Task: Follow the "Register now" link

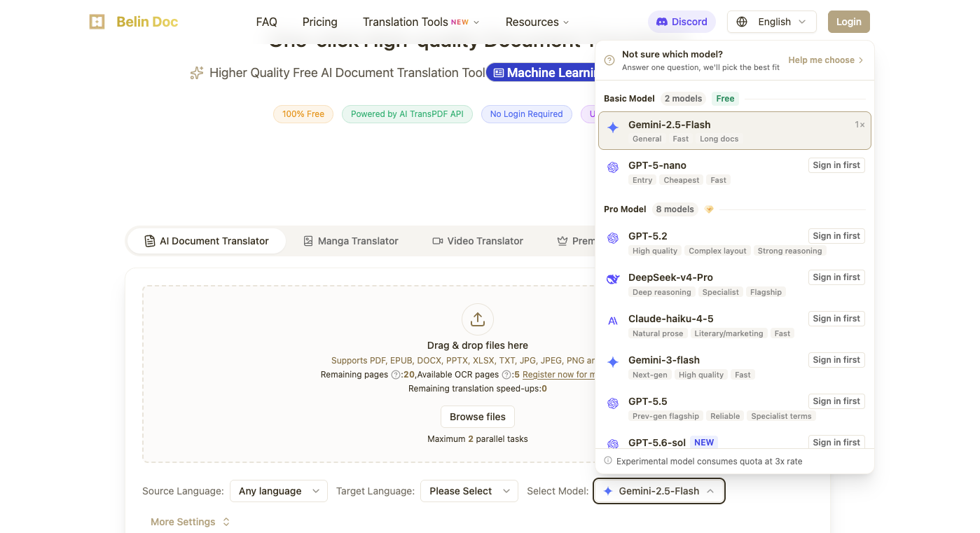Action: click(x=558, y=375)
